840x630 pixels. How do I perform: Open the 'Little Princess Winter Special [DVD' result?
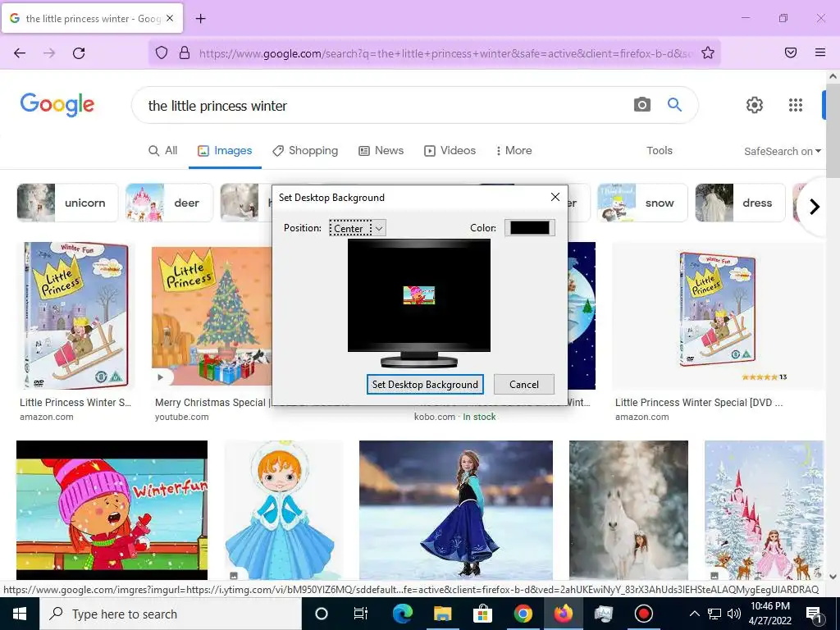point(699,402)
